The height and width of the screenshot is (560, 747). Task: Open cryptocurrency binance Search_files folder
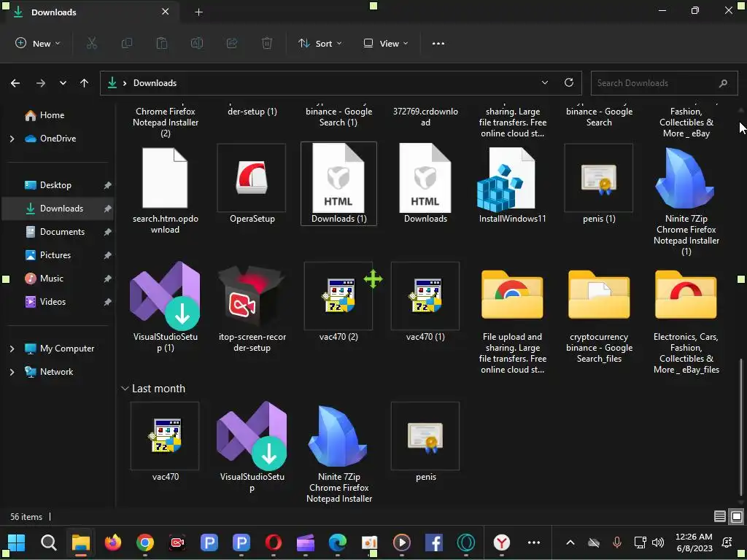(x=599, y=316)
